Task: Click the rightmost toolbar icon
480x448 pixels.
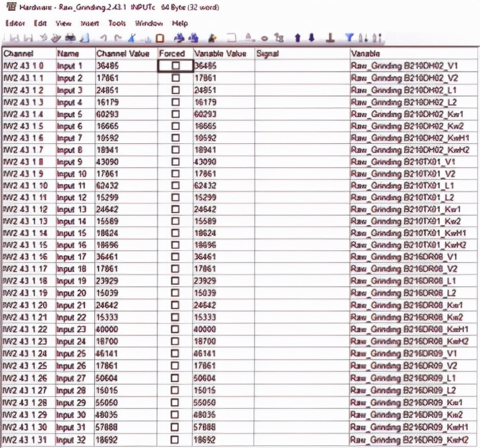Action: pyautogui.click(x=377, y=38)
